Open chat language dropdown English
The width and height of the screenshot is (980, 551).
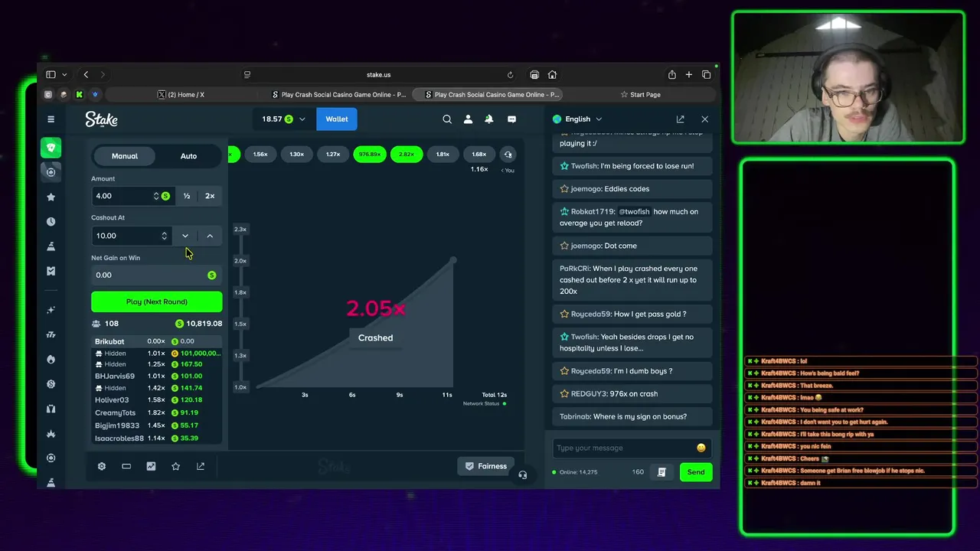coord(577,119)
